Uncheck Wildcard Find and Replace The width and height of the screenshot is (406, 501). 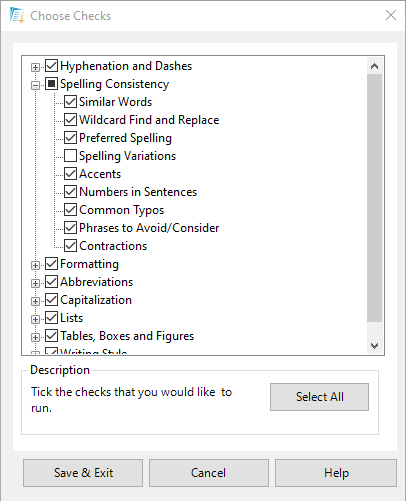(x=70, y=119)
